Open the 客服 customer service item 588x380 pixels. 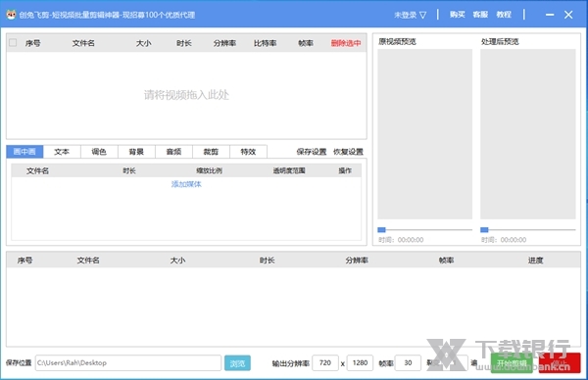480,15
